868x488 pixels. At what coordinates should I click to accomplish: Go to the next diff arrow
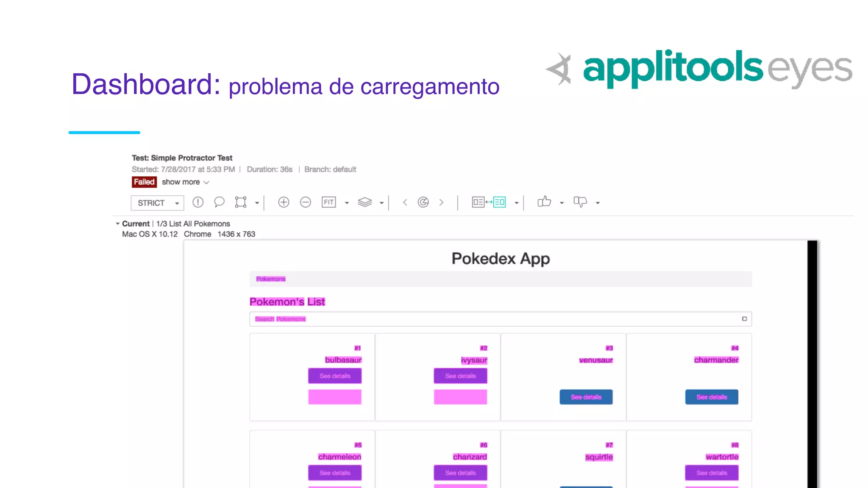(441, 202)
